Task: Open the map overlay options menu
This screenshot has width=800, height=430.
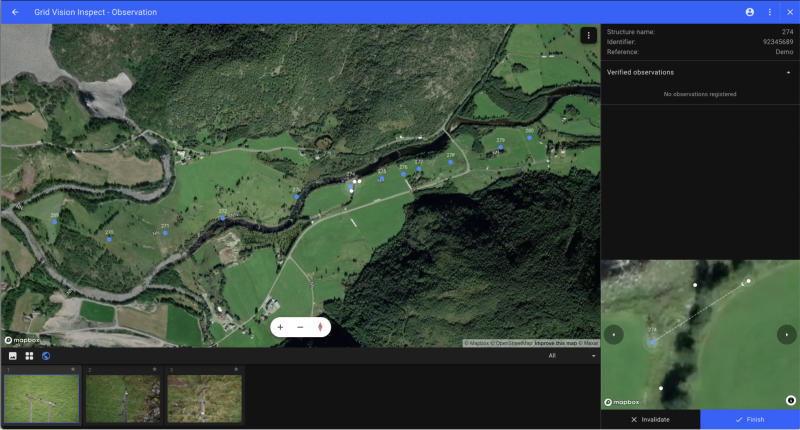Action: 588,35
